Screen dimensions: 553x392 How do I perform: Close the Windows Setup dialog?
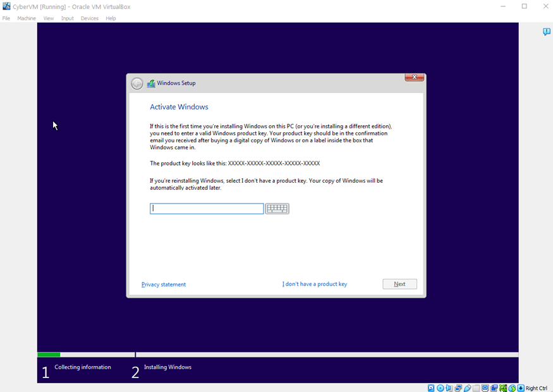click(414, 77)
